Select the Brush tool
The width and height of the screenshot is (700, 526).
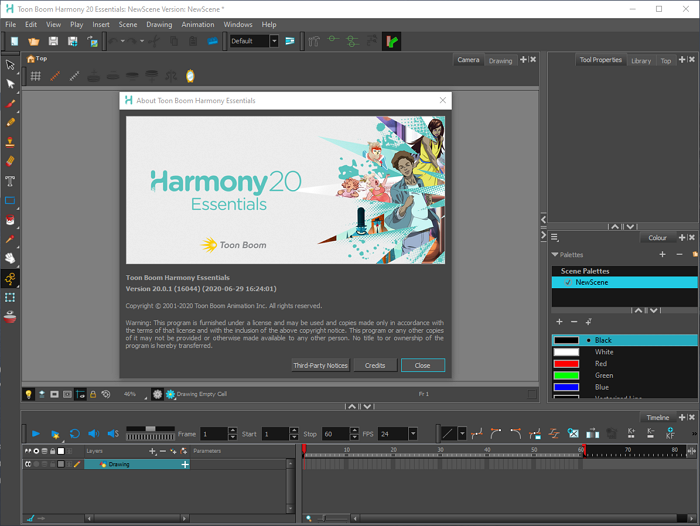pyautogui.click(x=10, y=104)
